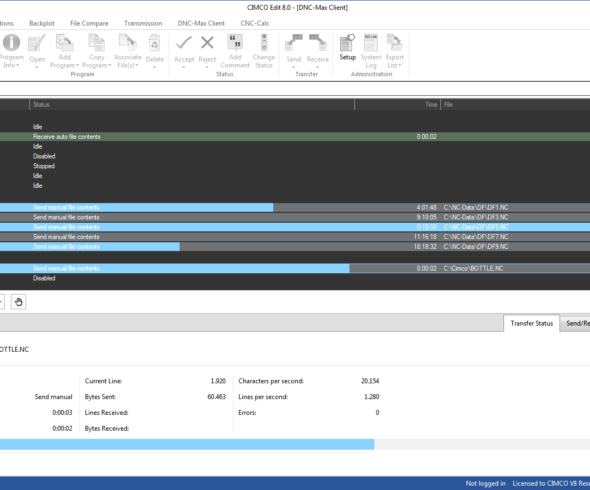Click the 18:18:32 time cell
This screenshot has width=590, height=490.
tap(425, 247)
